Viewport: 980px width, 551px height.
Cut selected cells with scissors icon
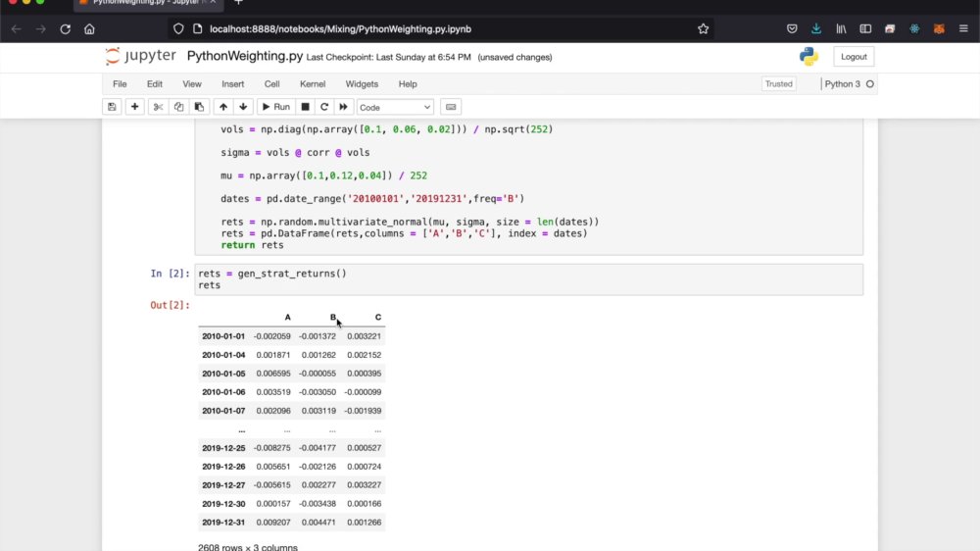158,107
